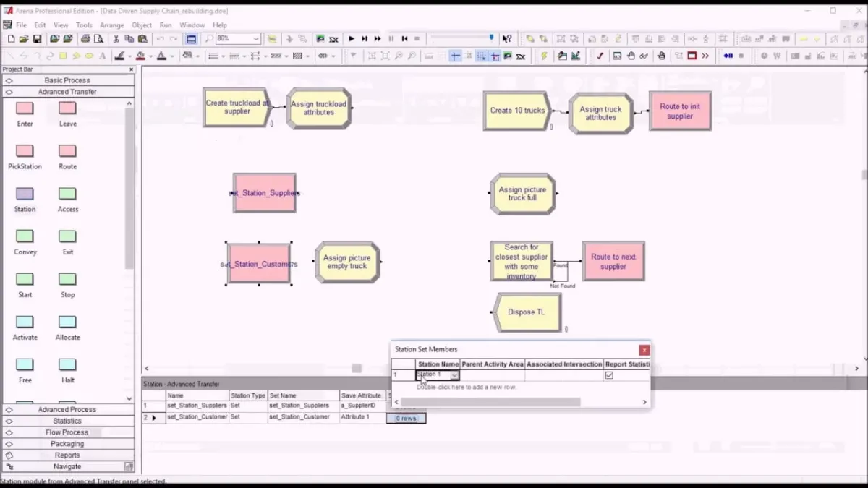Expand the Advanced Process panel

click(x=67, y=409)
